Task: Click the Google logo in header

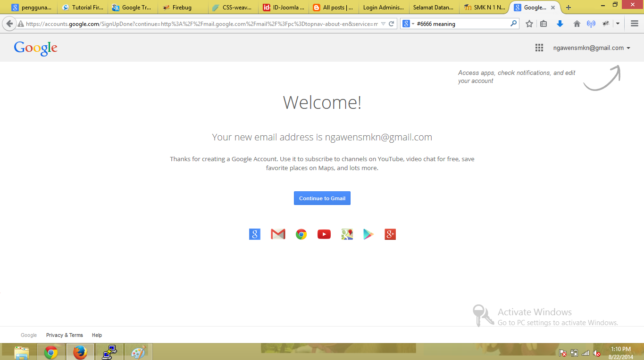Action: (36, 48)
